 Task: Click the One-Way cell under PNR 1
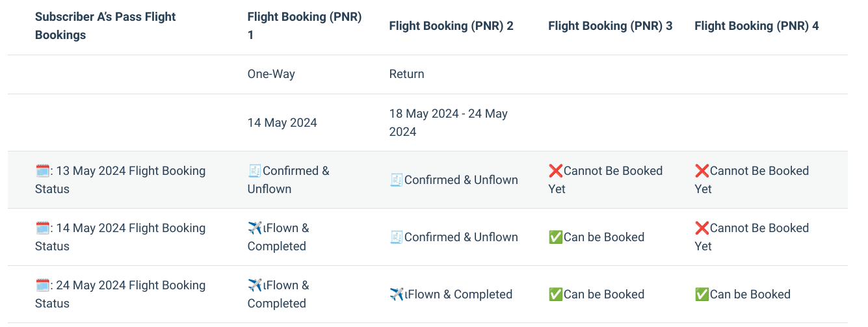271,74
